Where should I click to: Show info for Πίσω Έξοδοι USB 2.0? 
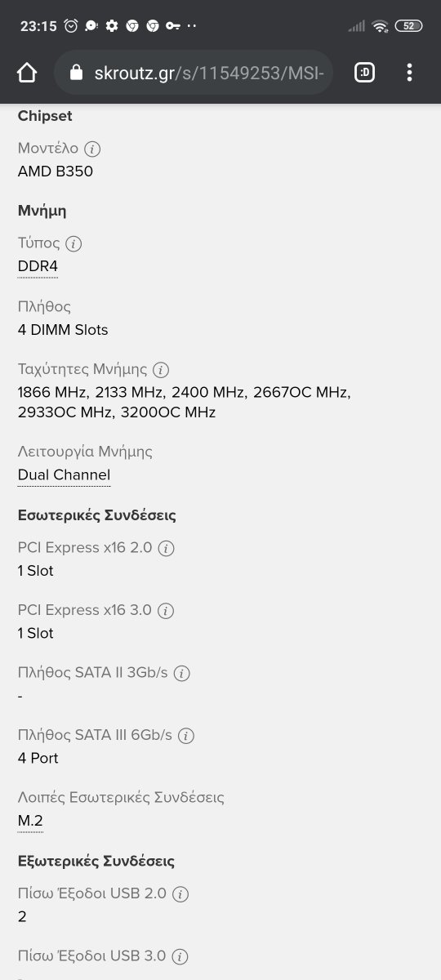(180, 894)
